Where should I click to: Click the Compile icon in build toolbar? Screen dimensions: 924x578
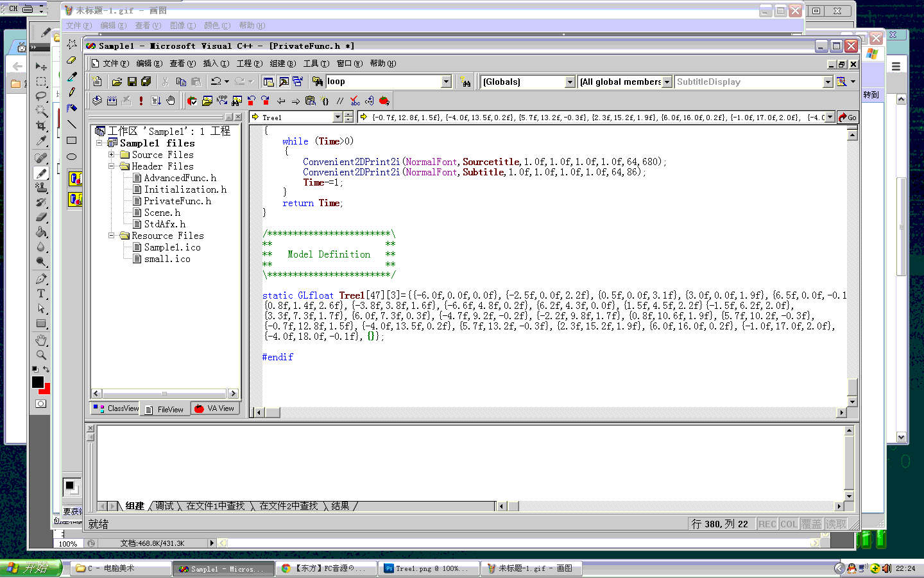[97, 101]
